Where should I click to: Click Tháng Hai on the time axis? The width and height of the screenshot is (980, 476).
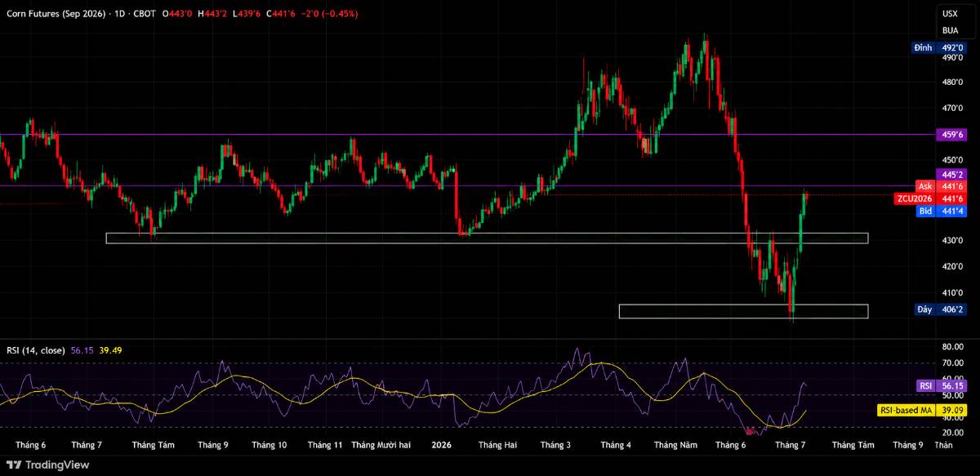(x=497, y=445)
